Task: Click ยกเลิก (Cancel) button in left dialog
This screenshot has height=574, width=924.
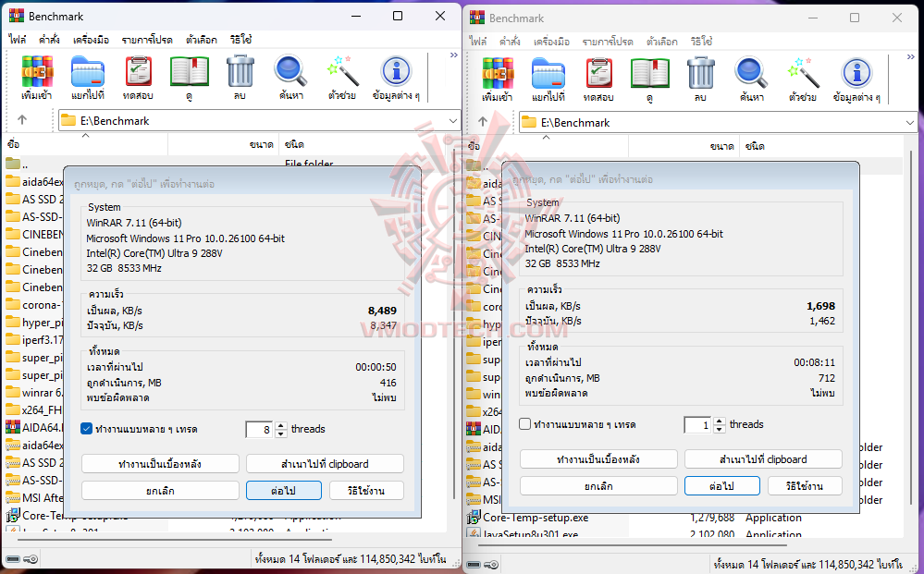Action: (x=160, y=491)
